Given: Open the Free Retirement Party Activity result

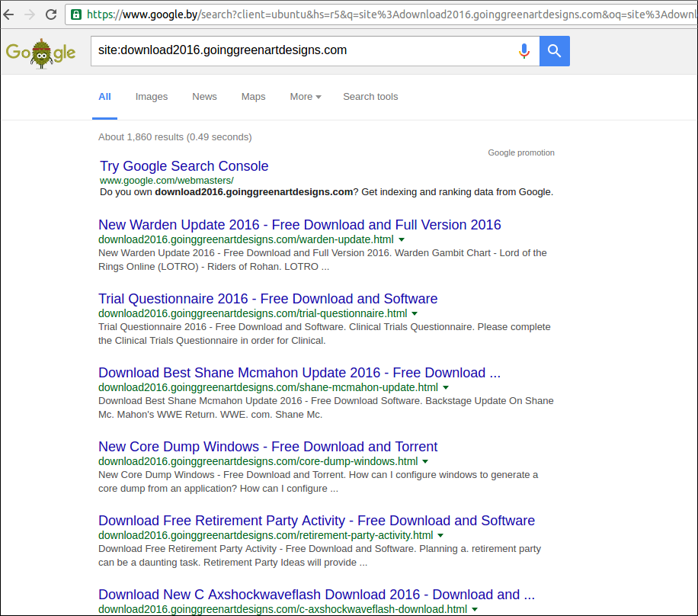Looking at the screenshot, I should (x=316, y=521).
